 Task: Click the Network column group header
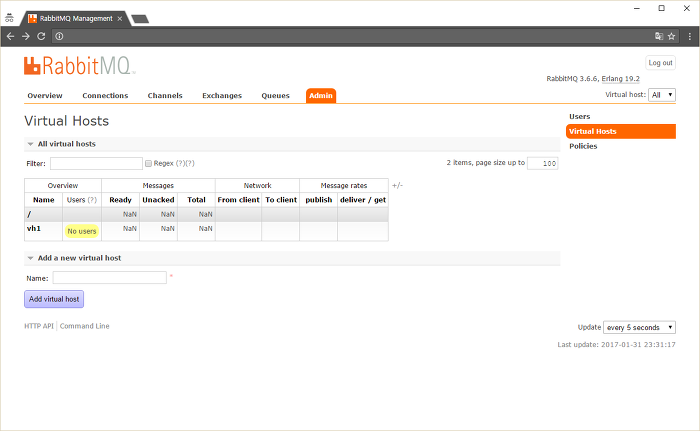tap(258, 185)
